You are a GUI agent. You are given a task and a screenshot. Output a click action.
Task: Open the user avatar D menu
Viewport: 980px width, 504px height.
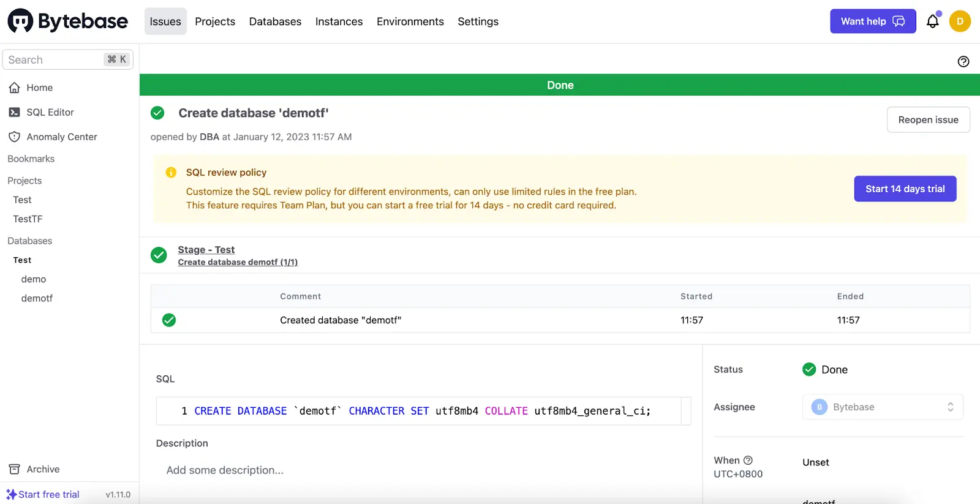click(960, 21)
